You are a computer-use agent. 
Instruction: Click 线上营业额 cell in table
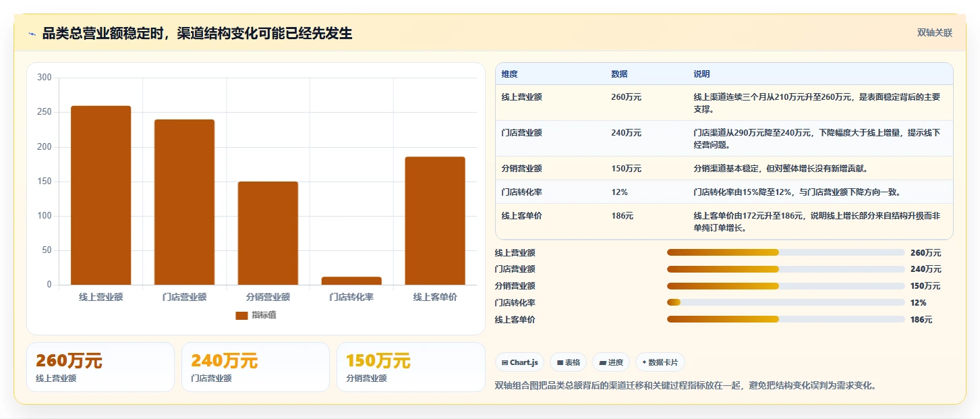(521, 97)
